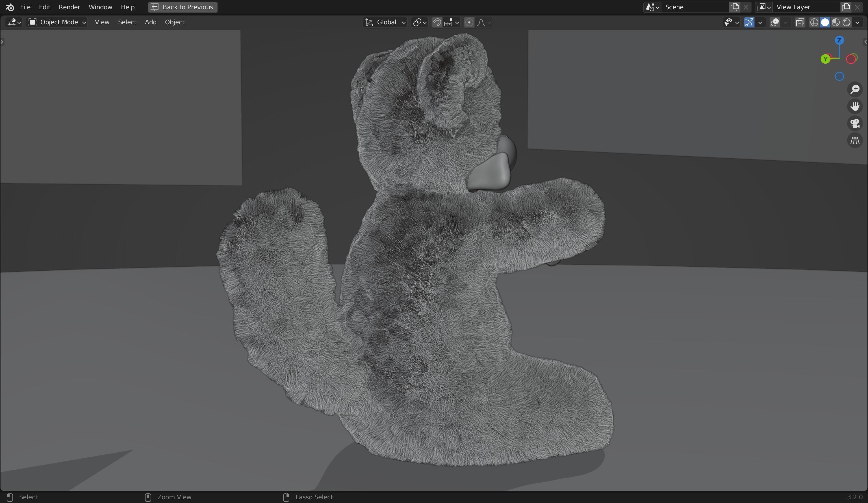Image resolution: width=868 pixels, height=503 pixels.
Task: Enable material preview shading
Action: [x=836, y=22]
